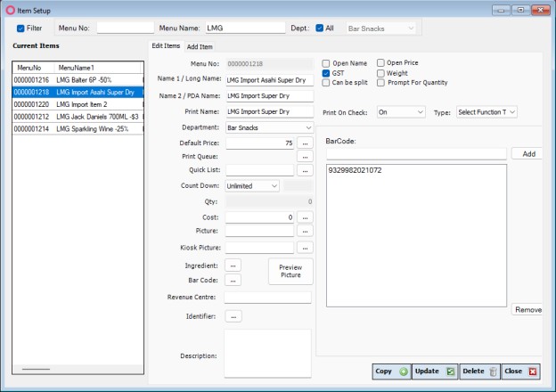Image resolution: width=556 pixels, height=392 pixels.
Task: Select the Edit Items tab
Action: point(166,46)
